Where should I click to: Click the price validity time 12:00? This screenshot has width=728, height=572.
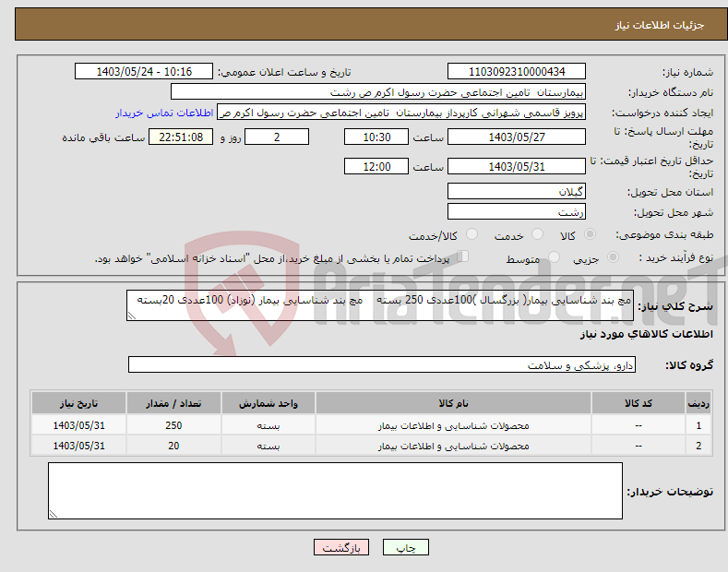click(x=376, y=166)
